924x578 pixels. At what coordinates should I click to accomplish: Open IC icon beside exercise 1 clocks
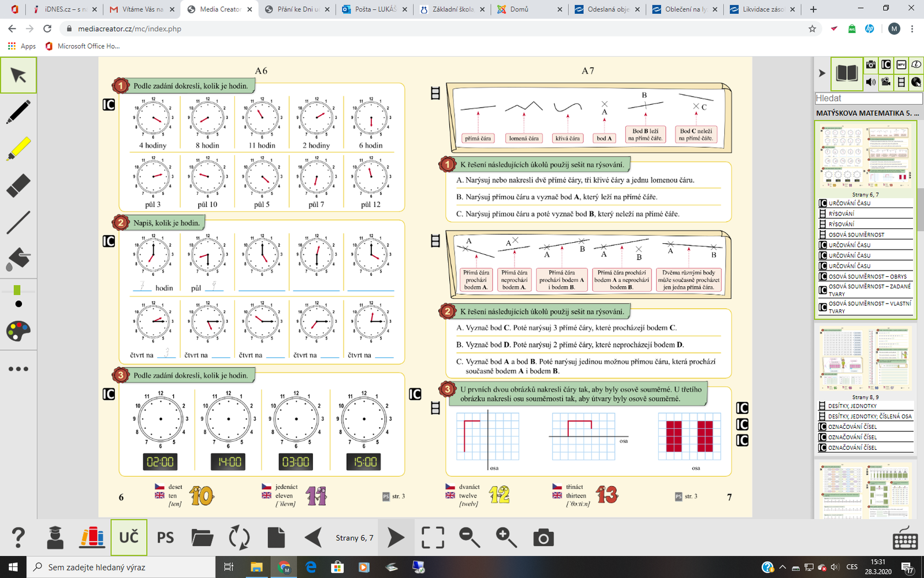pyautogui.click(x=109, y=105)
